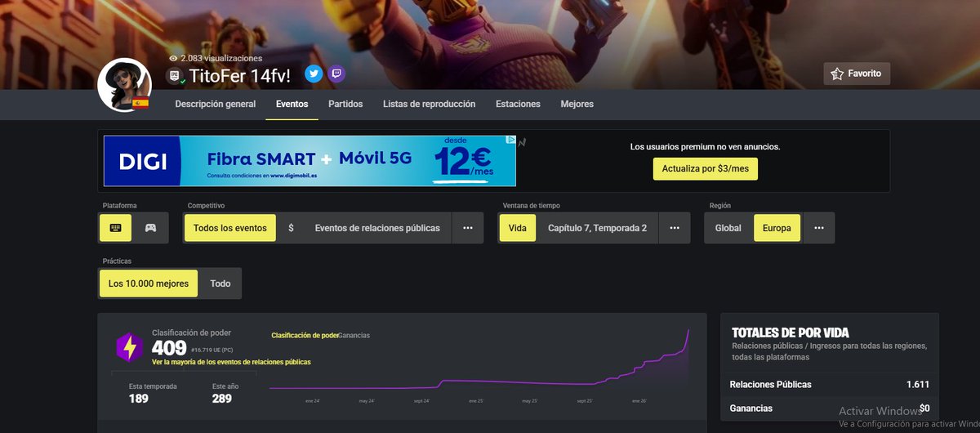
Task: Click the Relaciones Públicas total row
Action: [830, 384]
